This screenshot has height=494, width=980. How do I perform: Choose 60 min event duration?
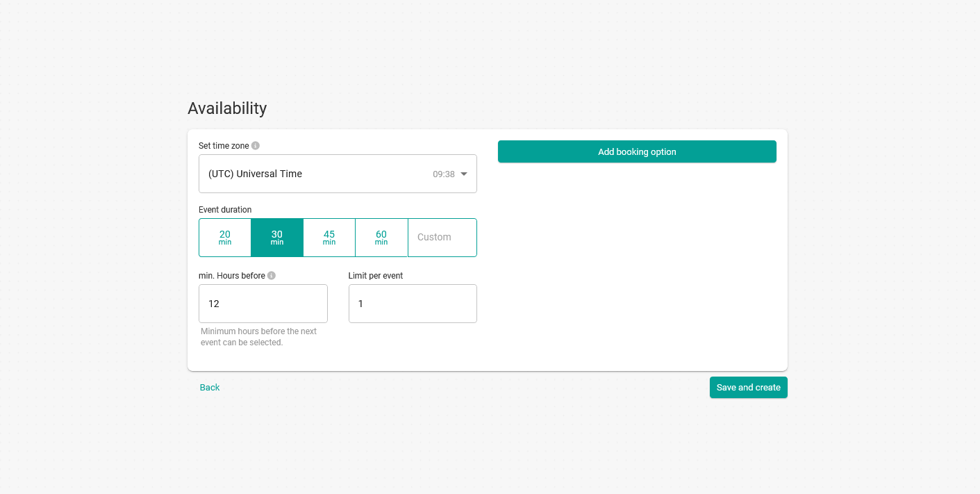(x=381, y=238)
